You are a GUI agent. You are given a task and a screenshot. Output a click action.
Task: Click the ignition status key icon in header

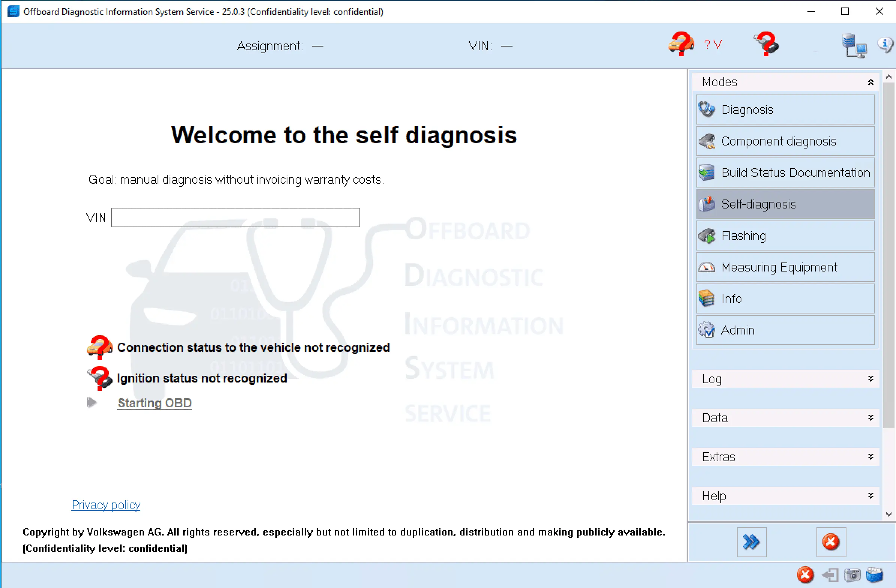click(x=766, y=44)
